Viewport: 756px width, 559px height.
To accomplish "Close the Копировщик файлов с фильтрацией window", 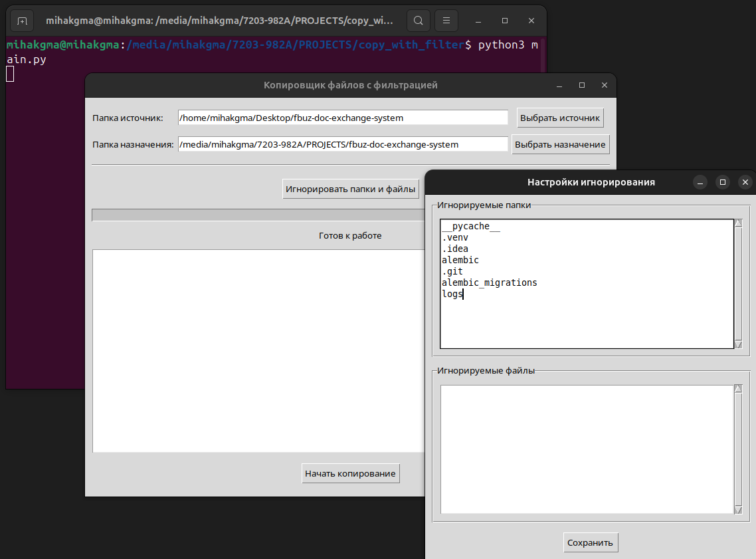I will pyautogui.click(x=605, y=85).
